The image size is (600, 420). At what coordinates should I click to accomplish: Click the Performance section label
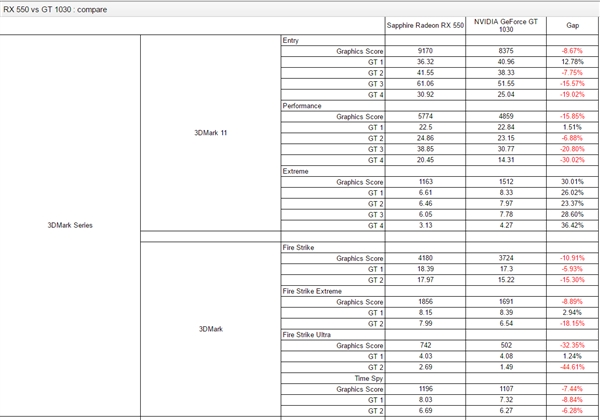tap(302, 106)
